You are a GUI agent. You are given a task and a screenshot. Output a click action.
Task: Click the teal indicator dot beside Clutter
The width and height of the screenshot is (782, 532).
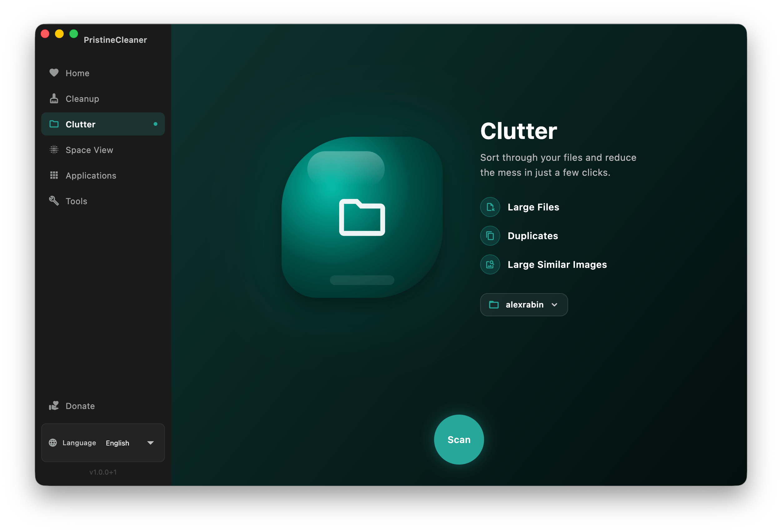pyautogui.click(x=156, y=124)
